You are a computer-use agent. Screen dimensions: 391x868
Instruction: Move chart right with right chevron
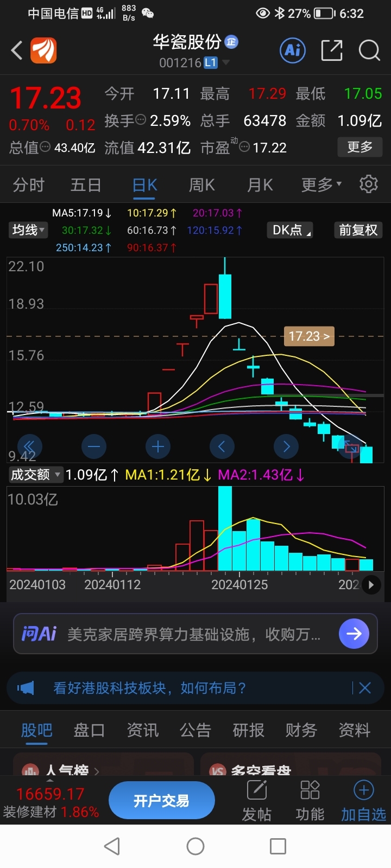coord(286,446)
